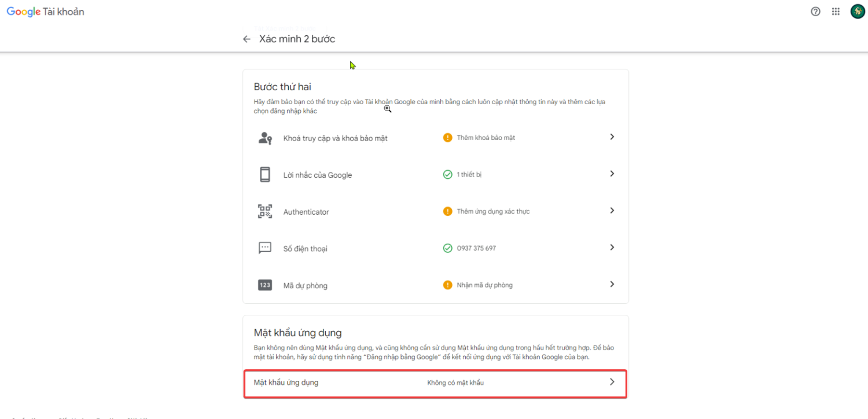The image size is (868, 419).
Task: Click Nhận mã dự phòng status
Action: [484, 285]
